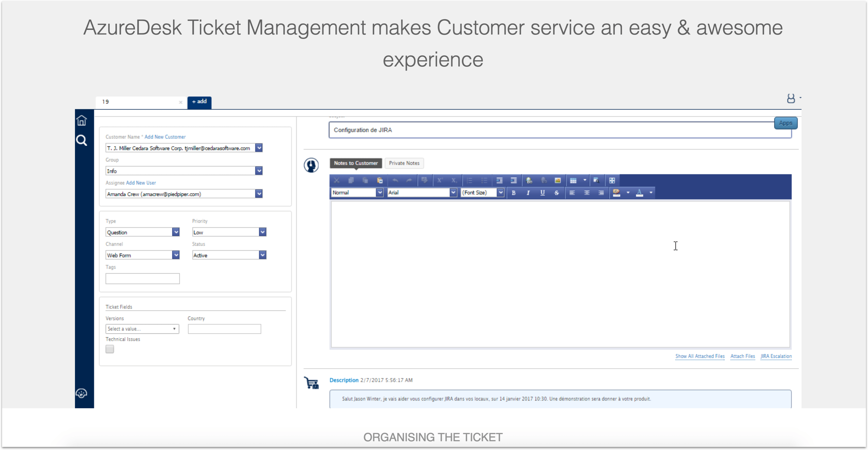Switch to Private Notes tab
The width and height of the screenshot is (868, 450).
coord(404,163)
